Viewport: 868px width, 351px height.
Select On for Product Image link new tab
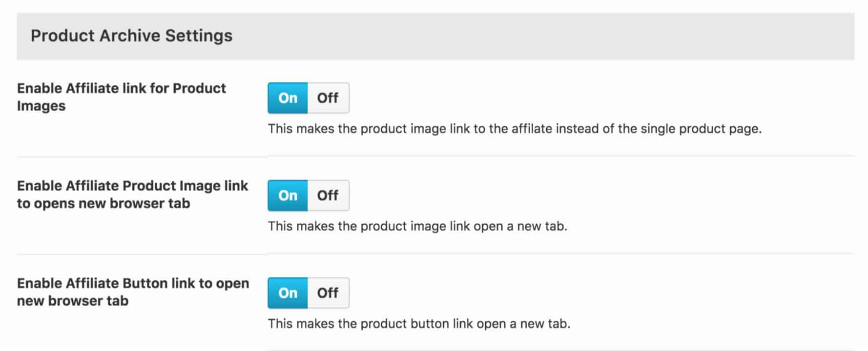pos(288,195)
